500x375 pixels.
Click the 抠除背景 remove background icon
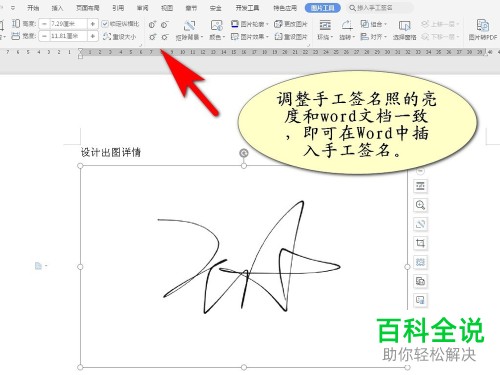point(189,25)
